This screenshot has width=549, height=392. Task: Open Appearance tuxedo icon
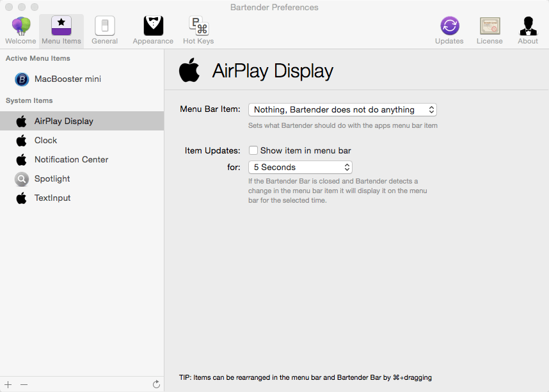click(153, 26)
